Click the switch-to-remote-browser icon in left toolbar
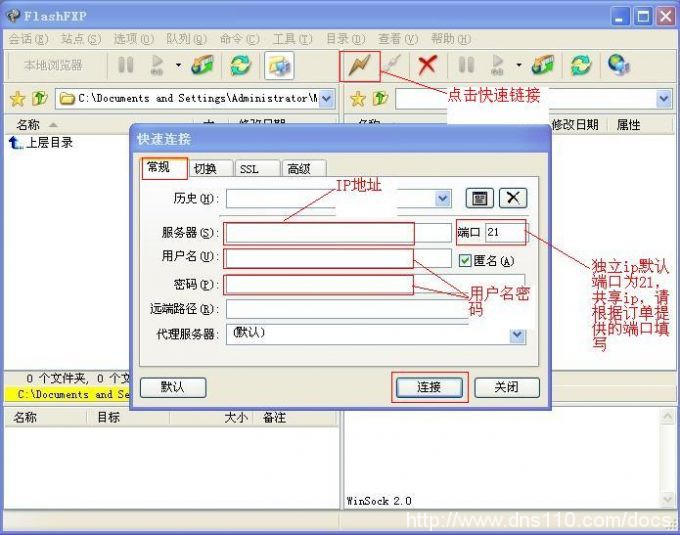Image resolution: width=680 pixels, height=535 pixels. pos(279,66)
